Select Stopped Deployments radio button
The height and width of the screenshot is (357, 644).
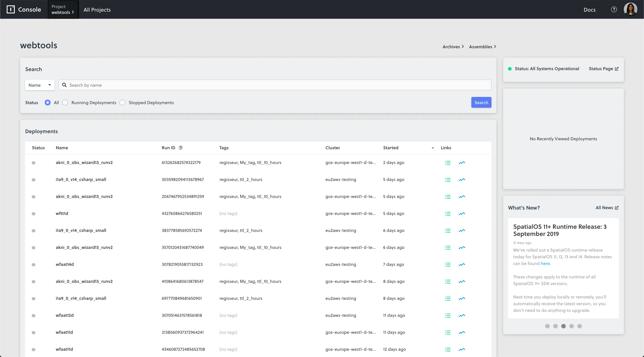tap(122, 103)
